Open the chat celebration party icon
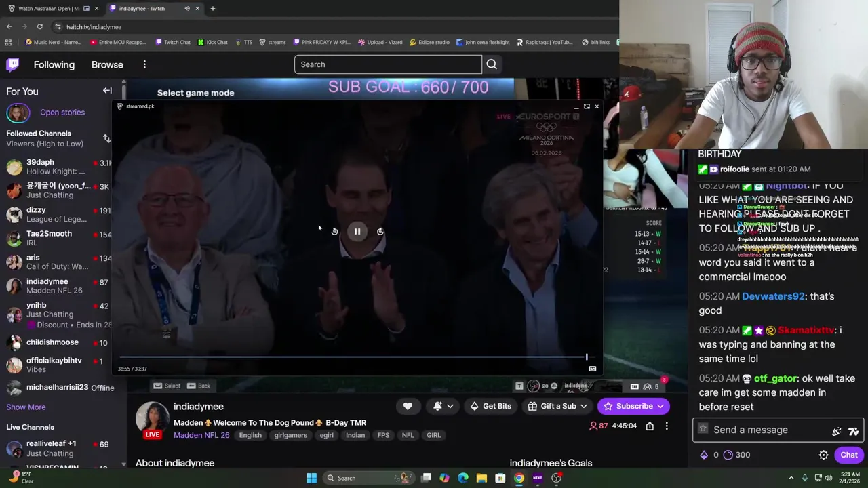Screen dimensions: 868x488 coord(837,431)
